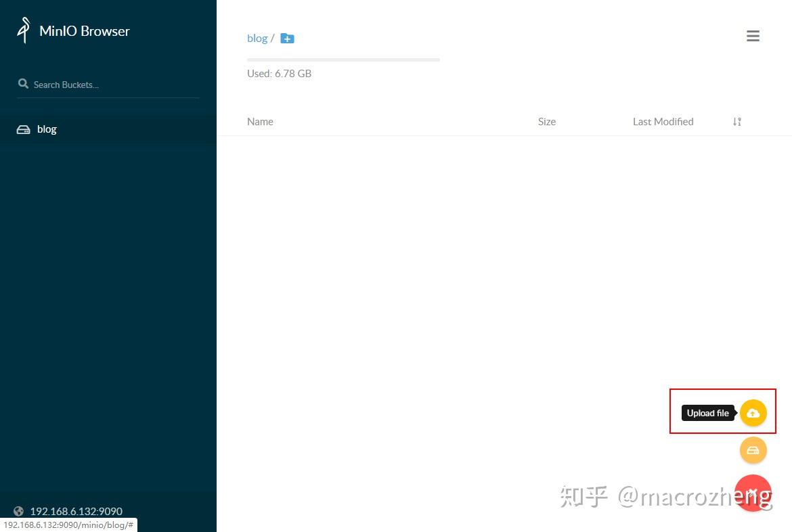Click the create new folder icon beside breadcrumb
The height and width of the screenshot is (532, 792).
(x=287, y=38)
